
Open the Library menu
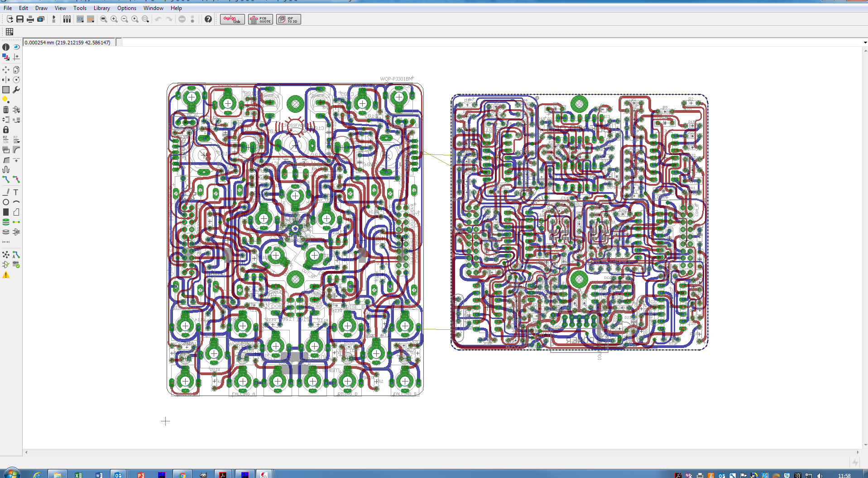pyautogui.click(x=101, y=8)
